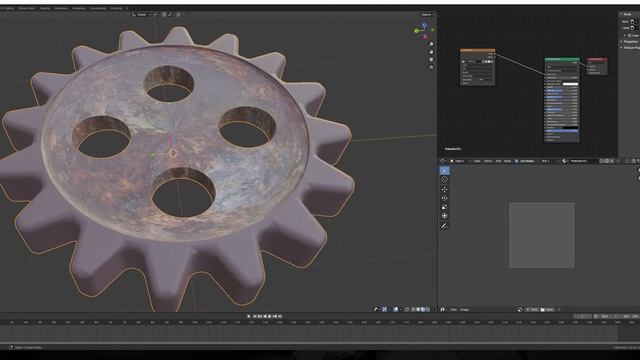Switch to material preview shading sphere
This screenshot has height=360, width=640.
pos(423,309)
